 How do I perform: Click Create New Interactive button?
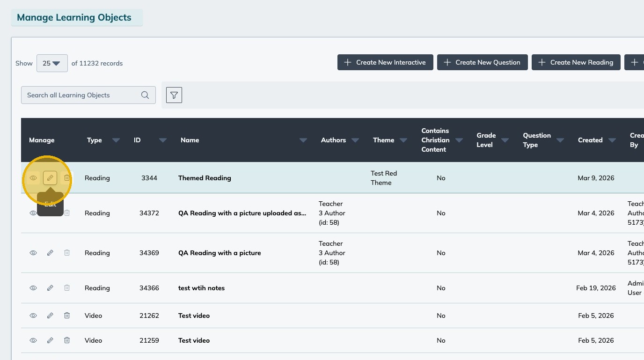coord(385,62)
